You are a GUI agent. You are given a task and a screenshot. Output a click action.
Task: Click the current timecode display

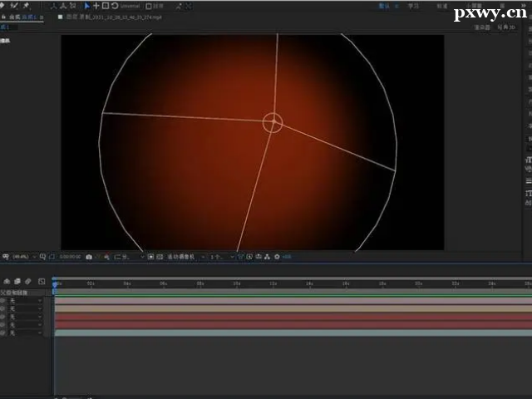coord(69,257)
